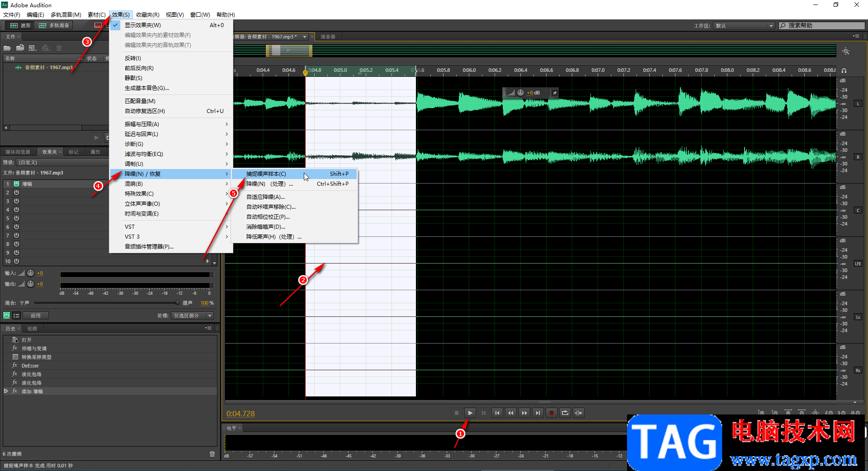Toggle loop playback icon in transport
This screenshot has width=868, height=471.
[565, 413]
